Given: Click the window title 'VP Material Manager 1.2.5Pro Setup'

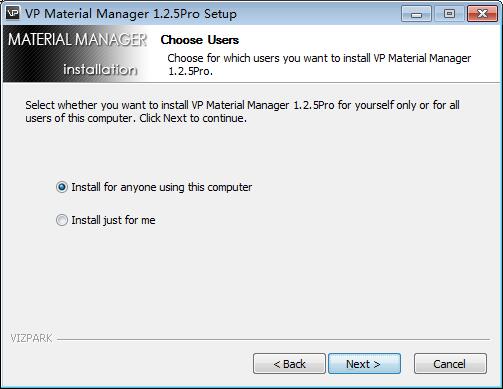Looking at the screenshot, I should click(x=131, y=14).
